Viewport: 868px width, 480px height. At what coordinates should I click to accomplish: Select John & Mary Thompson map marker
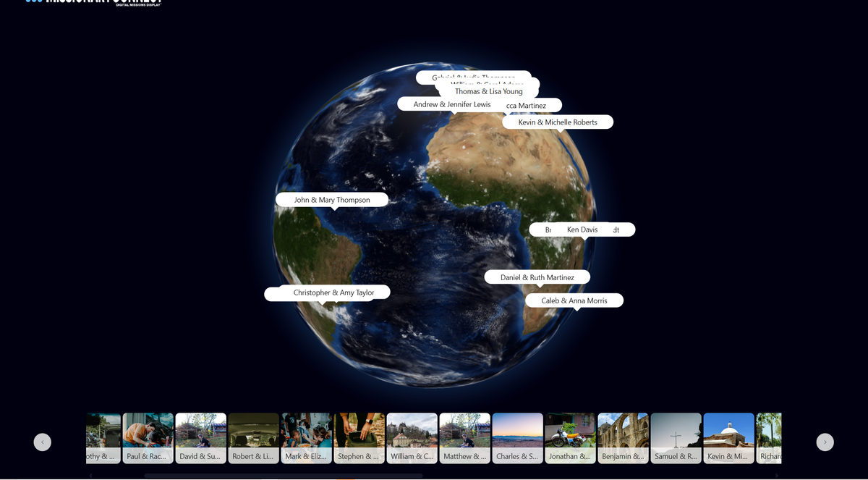332,200
